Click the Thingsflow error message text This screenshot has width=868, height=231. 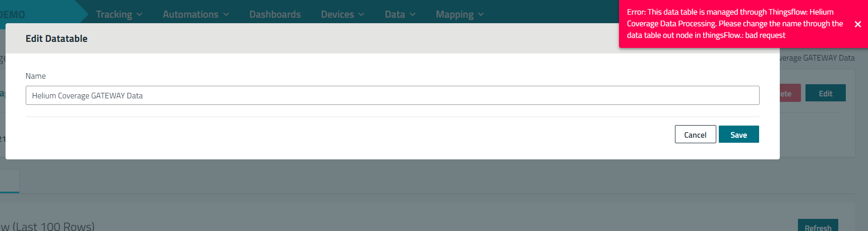[734, 24]
